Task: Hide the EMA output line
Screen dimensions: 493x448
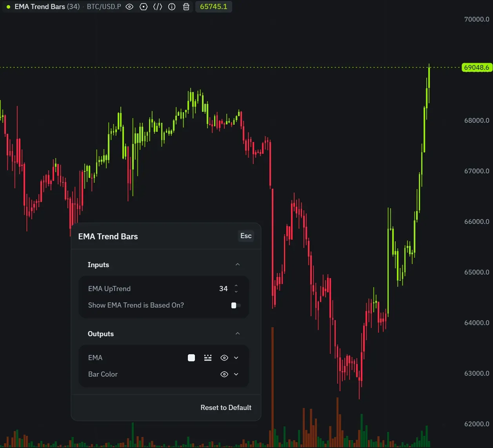Action: [x=224, y=357]
